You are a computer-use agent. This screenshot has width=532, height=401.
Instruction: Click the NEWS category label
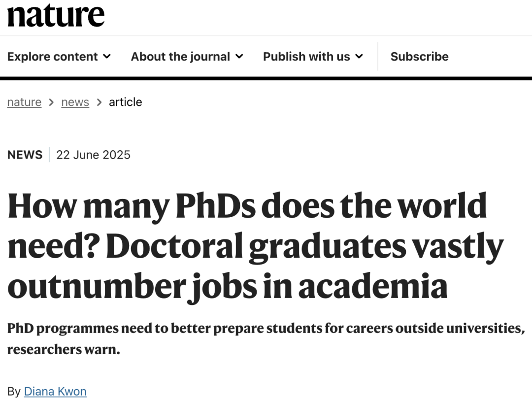coord(25,155)
